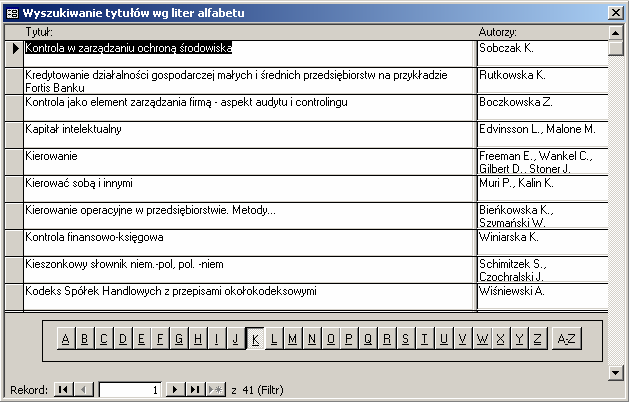Filter titles by letter F

[160, 339]
